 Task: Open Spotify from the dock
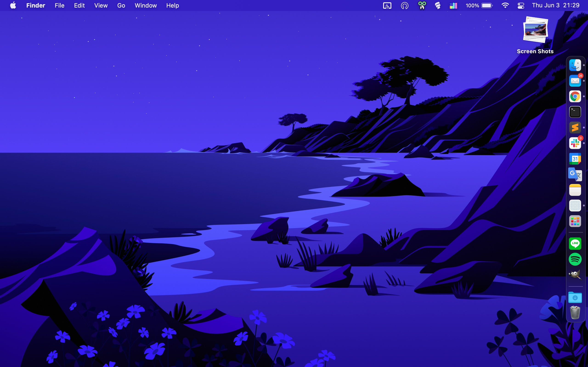tap(575, 259)
